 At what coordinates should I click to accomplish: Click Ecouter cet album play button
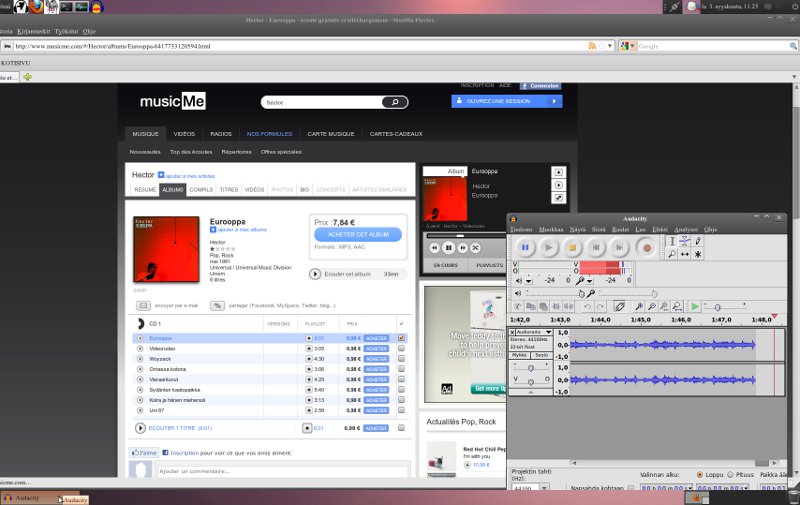coord(315,274)
